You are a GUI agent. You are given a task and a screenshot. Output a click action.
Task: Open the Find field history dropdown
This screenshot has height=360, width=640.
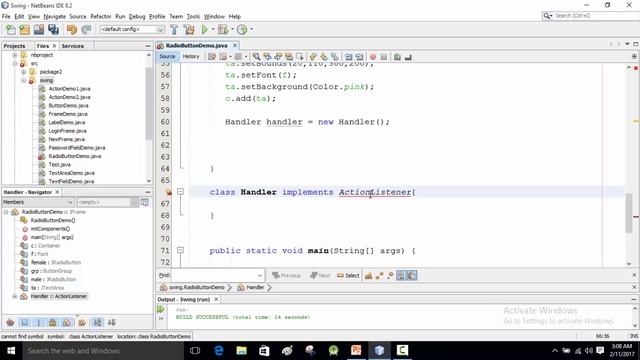pos(260,276)
